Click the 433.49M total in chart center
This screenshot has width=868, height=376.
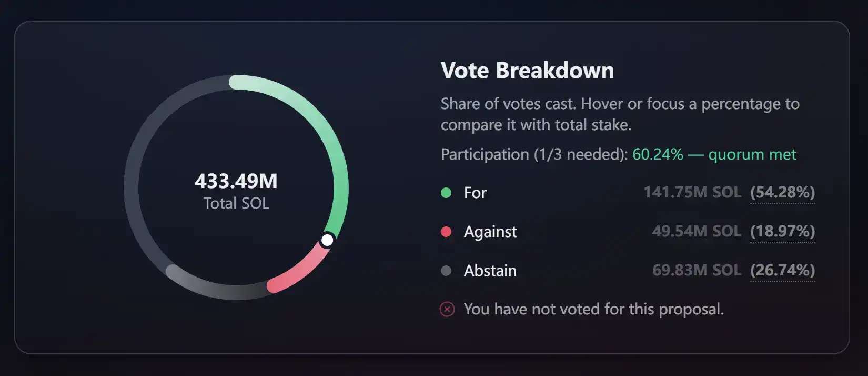pos(236,181)
